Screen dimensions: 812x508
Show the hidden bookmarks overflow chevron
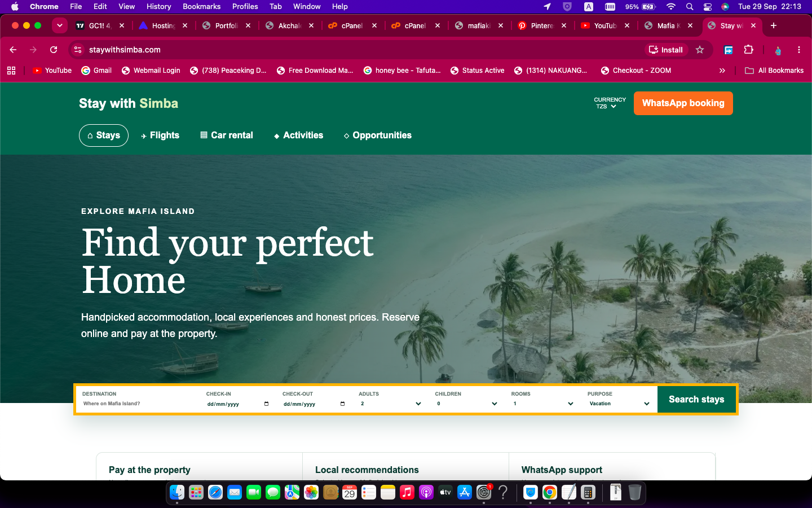[722, 71]
